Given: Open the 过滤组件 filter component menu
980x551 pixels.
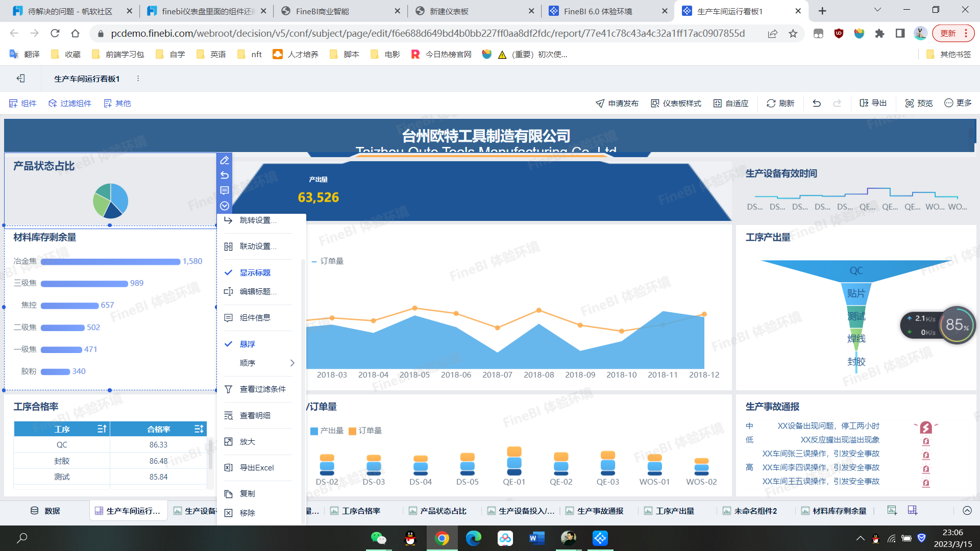Looking at the screenshot, I should tap(70, 103).
